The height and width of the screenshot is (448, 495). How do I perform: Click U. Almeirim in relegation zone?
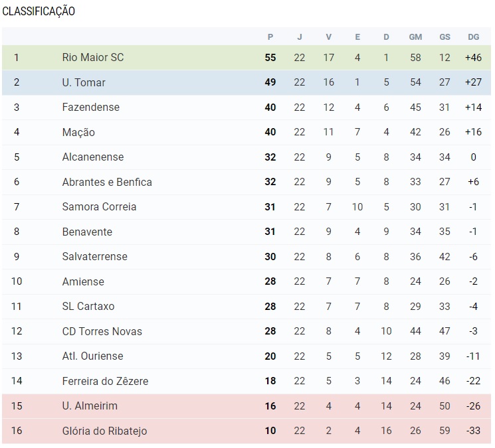pyautogui.click(x=90, y=406)
